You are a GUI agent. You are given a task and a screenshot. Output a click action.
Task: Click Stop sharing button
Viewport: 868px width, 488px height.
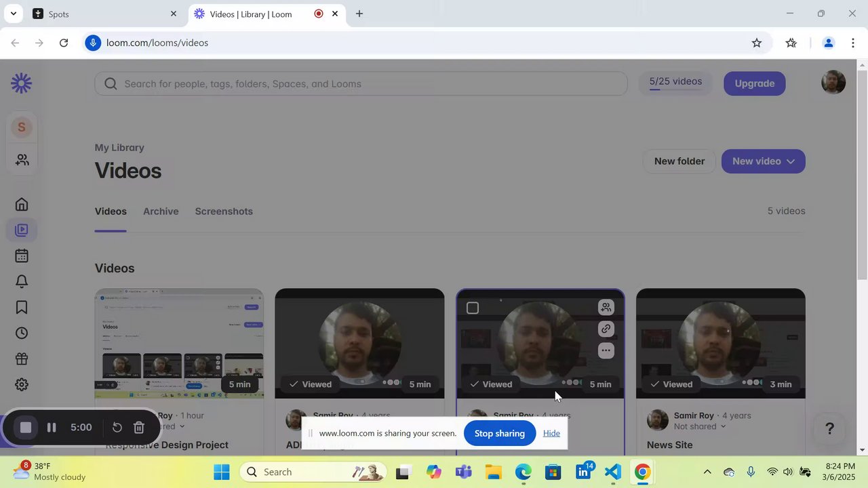(x=500, y=433)
